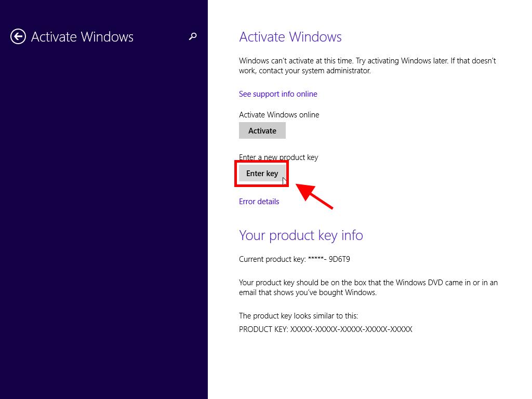The width and height of the screenshot is (532, 399).
Task: Open the See support info online link
Action: tap(278, 94)
